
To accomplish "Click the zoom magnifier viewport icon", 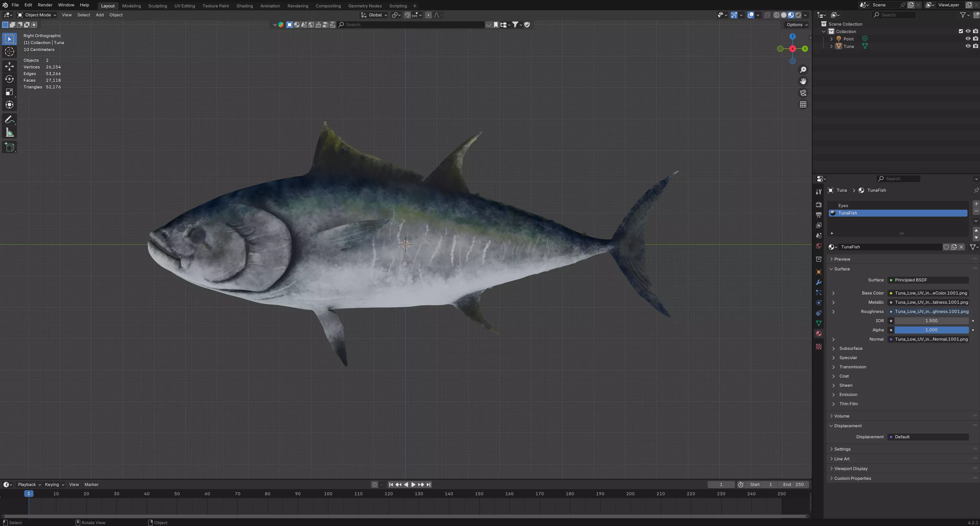I will [803, 70].
